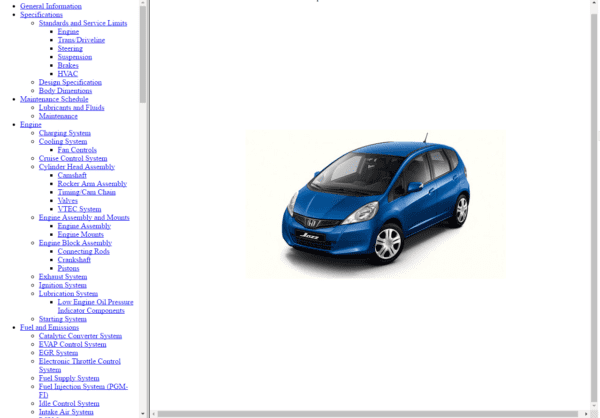Image resolution: width=600 pixels, height=418 pixels.
Task: Open the Cruise Control System link
Action: point(73,158)
